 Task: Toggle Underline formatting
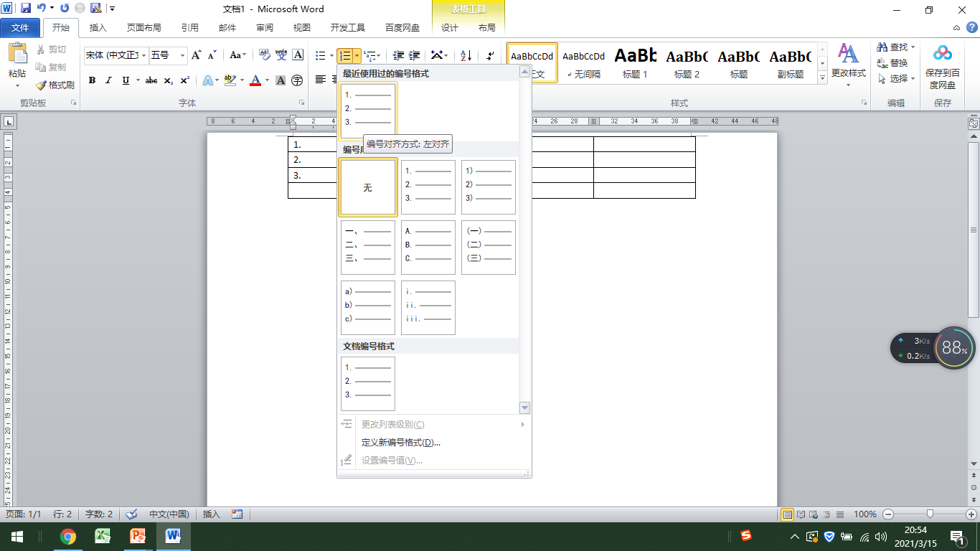pos(126,80)
